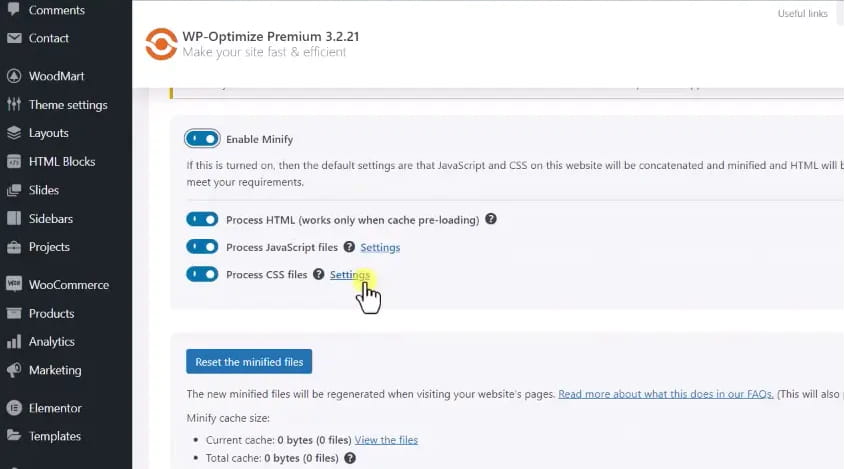
Task: Toggle the Process HTML switch
Action: coord(202,220)
